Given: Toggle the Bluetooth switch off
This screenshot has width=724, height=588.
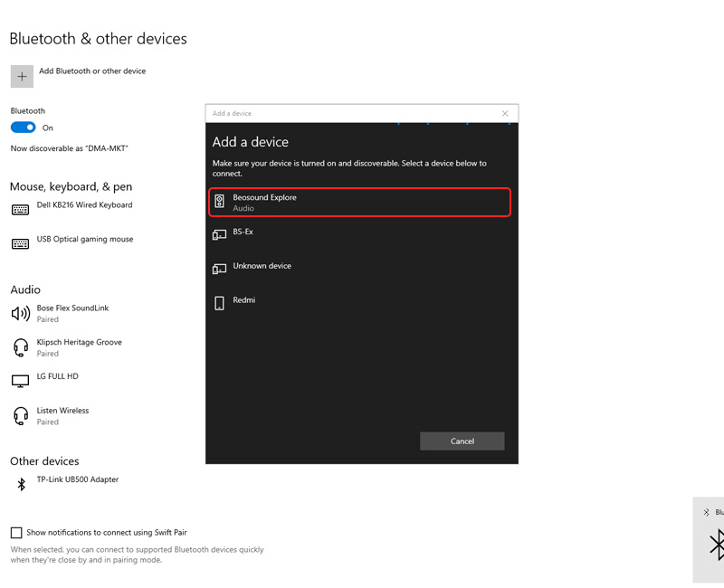Looking at the screenshot, I should (24, 128).
